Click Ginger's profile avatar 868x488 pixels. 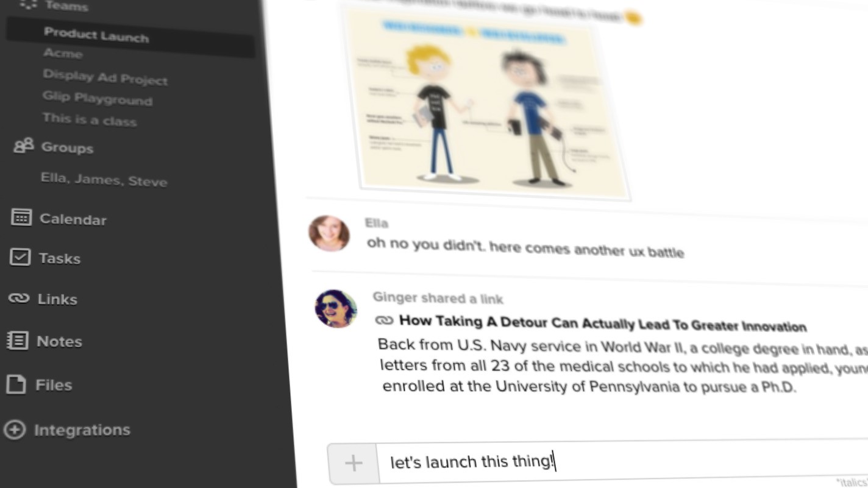pyautogui.click(x=336, y=308)
